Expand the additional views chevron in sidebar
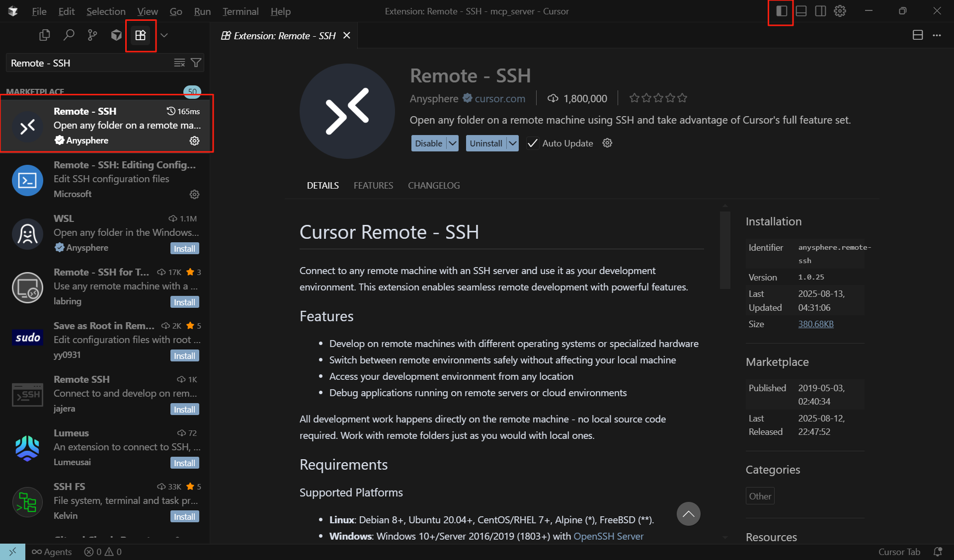Viewport: 954px width, 560px height. coord(164,35)
